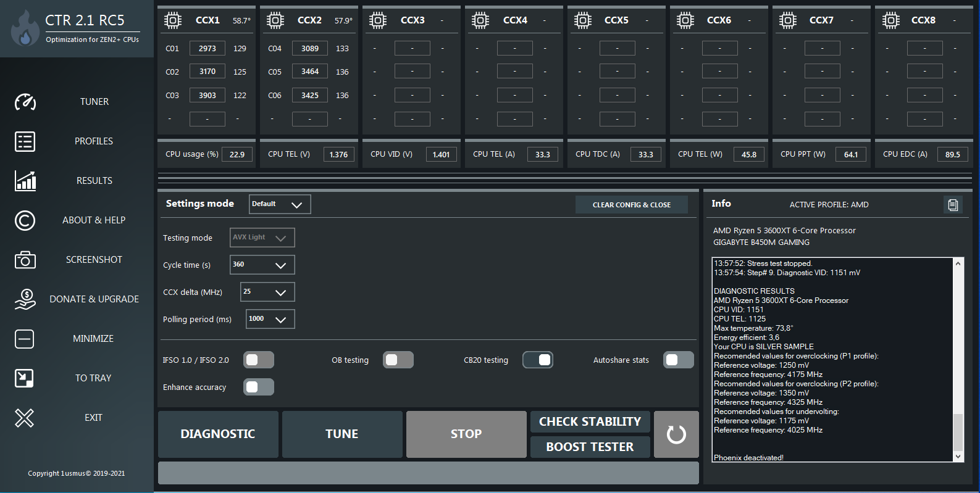Click the C01 frequency field showing 2973
This screenshot has width=980, height=493.
pyautogui.click(x=207, y=48)
